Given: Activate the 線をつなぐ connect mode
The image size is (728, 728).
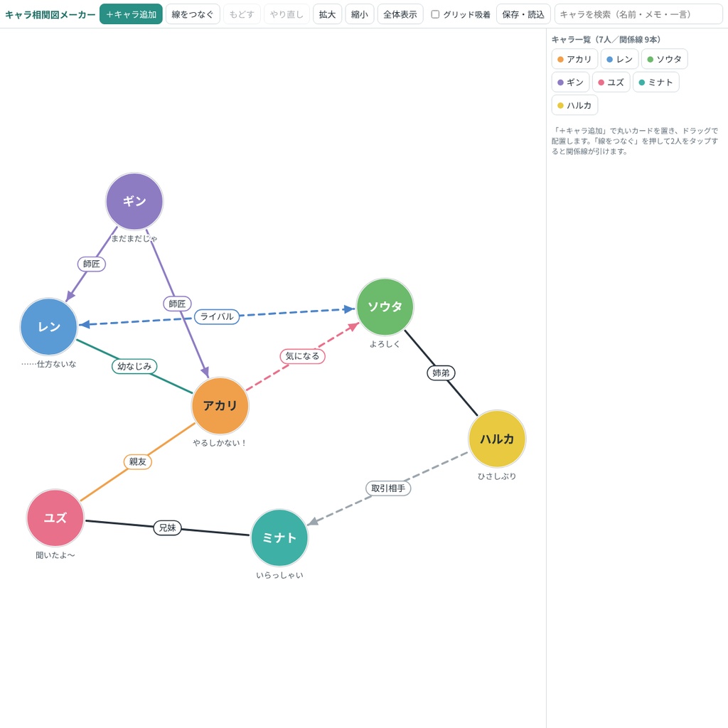Looking at the screenshot, I should click(193, 14).
